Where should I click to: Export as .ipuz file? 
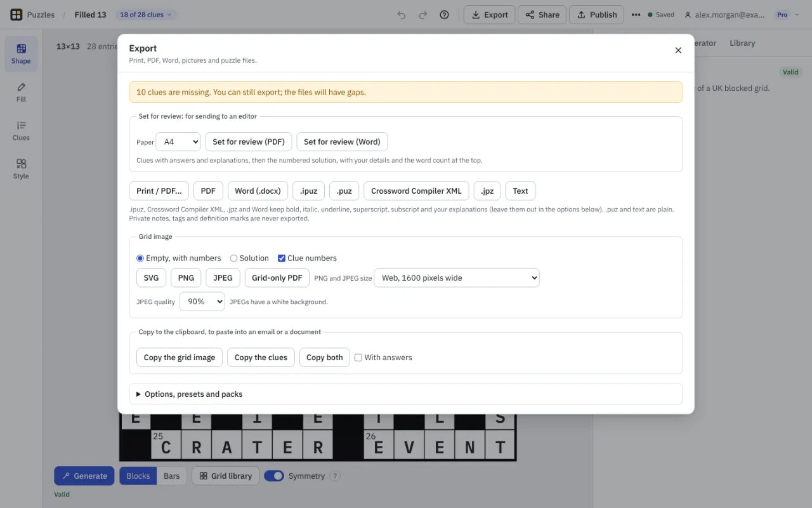coord(309,190)
